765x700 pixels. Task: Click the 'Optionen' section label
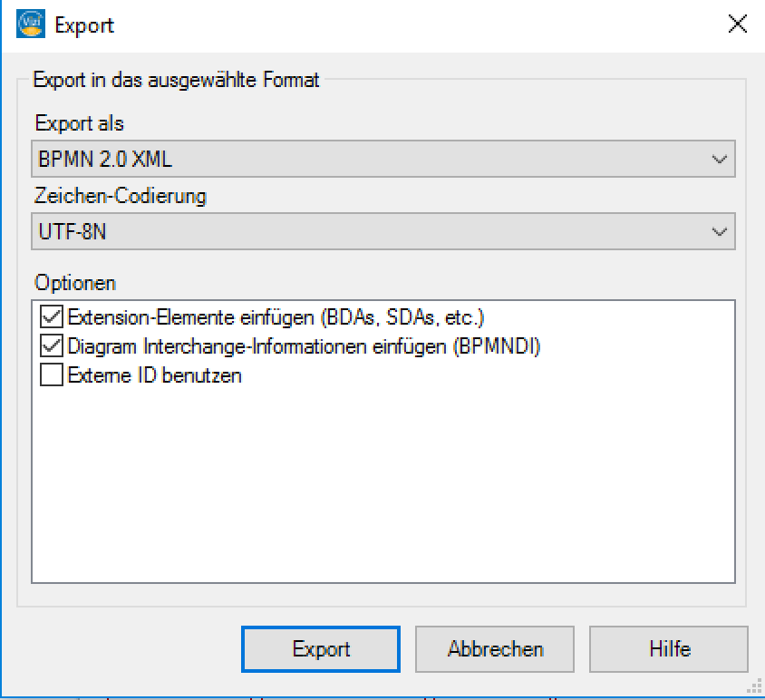coord(75,283)
